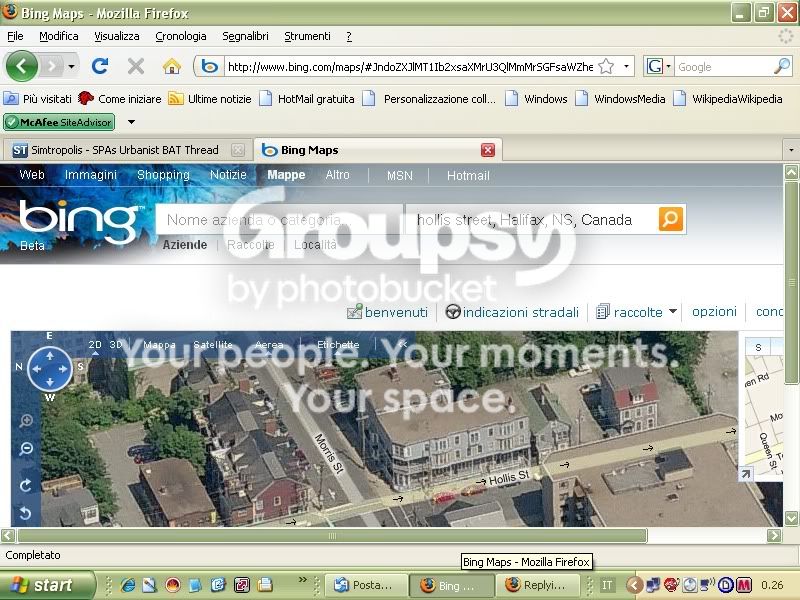Image resolution: width=800 pixels, height=600 pixels.
Task: Open the File menu
Action: tap(15, 36)
